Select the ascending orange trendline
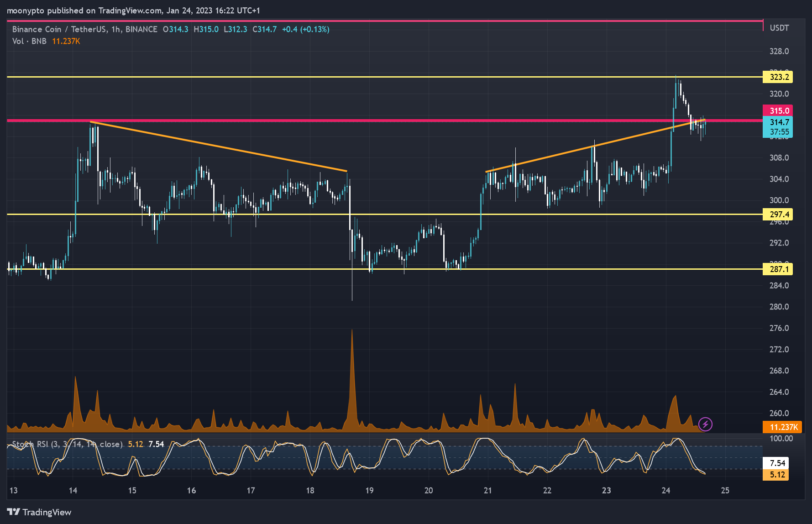 coord(596,146)
